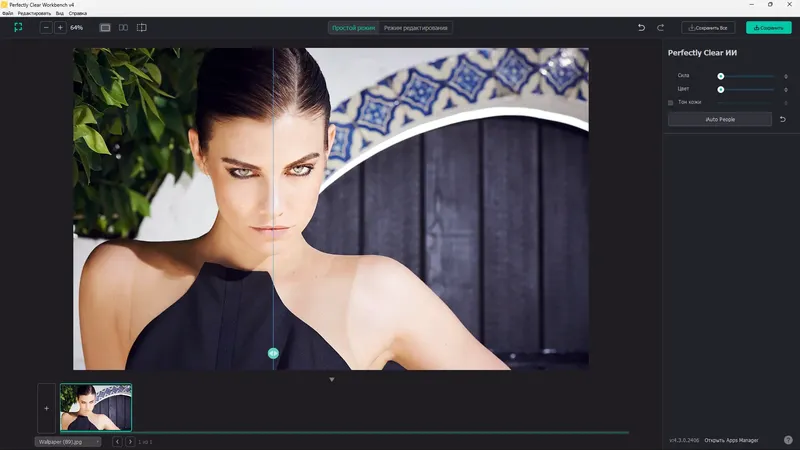
Task: Click Открыть Apps Manager link
Action: point(731,440)
